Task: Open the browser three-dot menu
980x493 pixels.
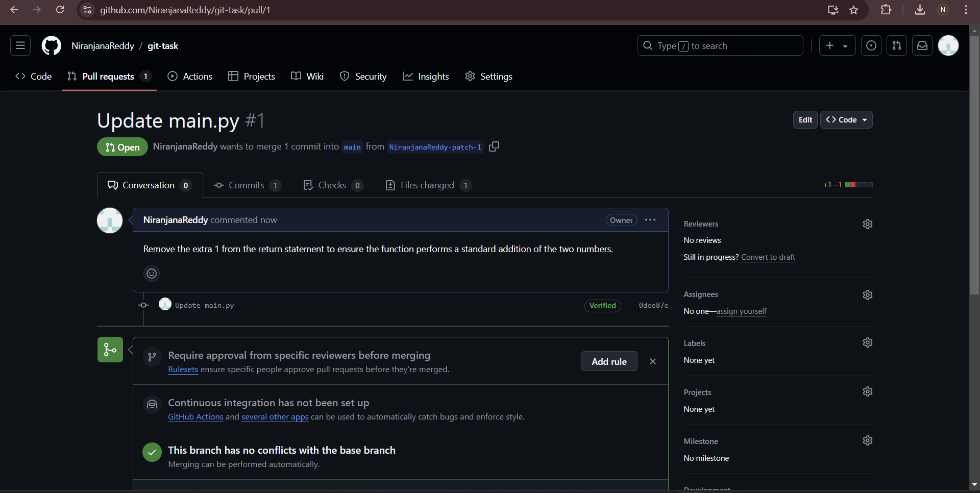Action: tap(966, 10)
